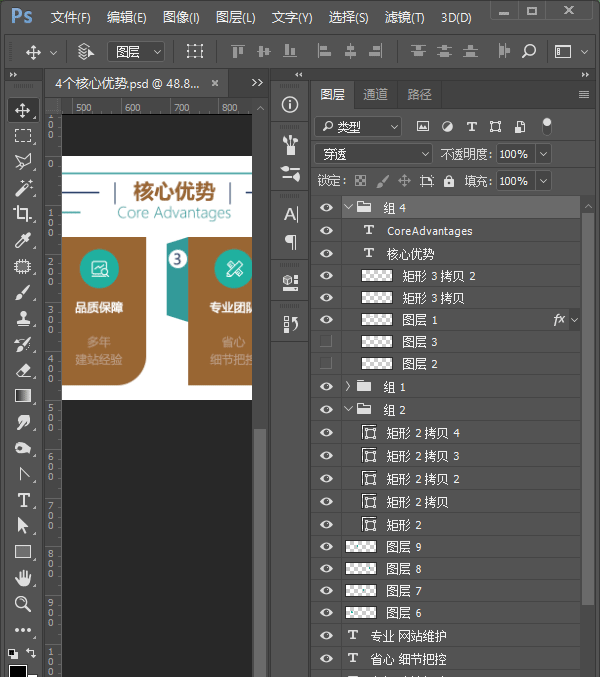This screenshot has width=600, height=677.
Task: Click the foreground color swatch
Action: pos(16,671)
